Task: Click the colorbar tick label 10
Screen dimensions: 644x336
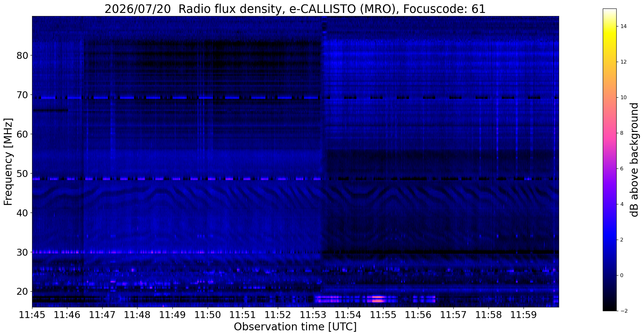Action: pos(623,98)
